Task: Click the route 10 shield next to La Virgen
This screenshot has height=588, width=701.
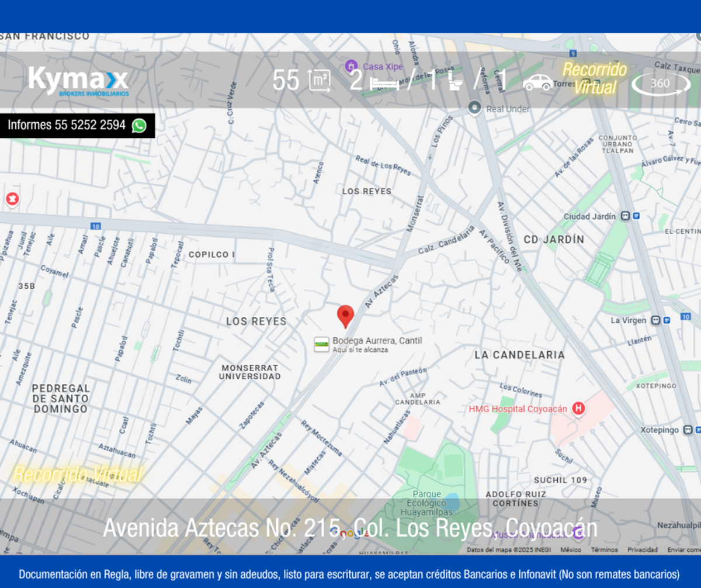Action: pyautogui.click(x=685, y=316)
